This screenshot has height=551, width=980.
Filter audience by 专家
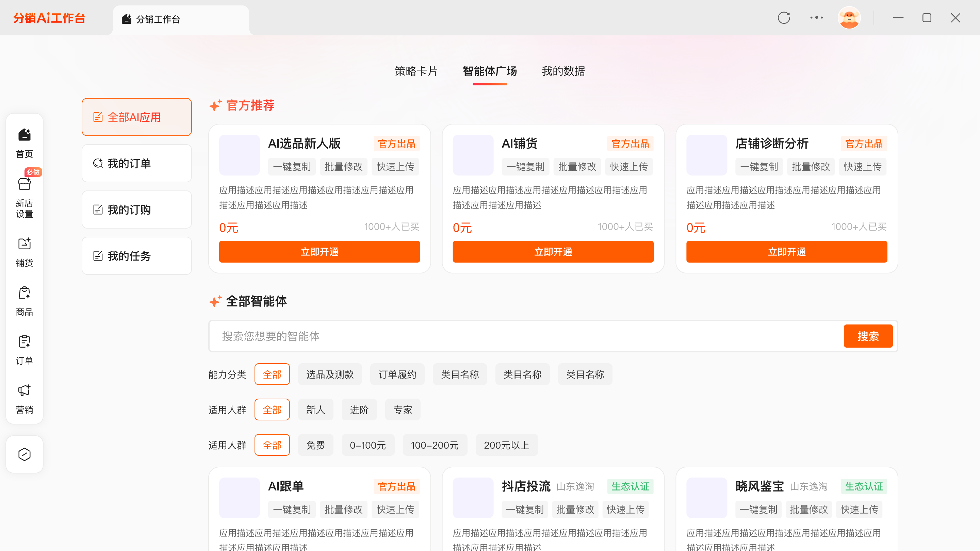tap(403, 410)
